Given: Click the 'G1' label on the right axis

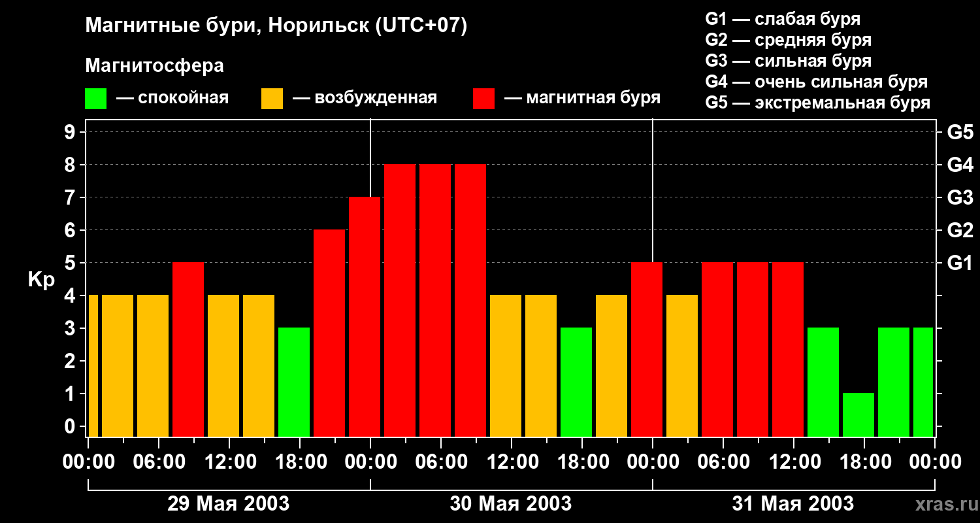Looking at the screenshot, I should pyautogui.click(x=960, y=263).
